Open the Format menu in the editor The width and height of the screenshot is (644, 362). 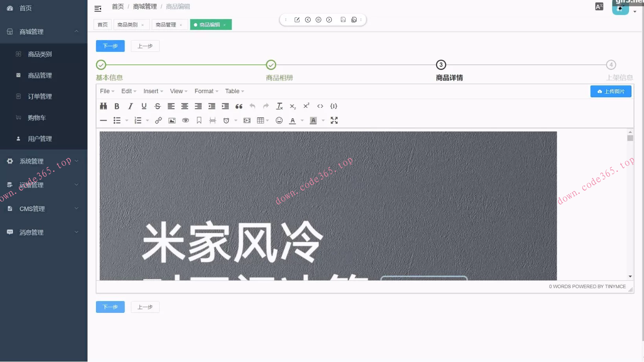pyautogui.click(x=205, y=91)
